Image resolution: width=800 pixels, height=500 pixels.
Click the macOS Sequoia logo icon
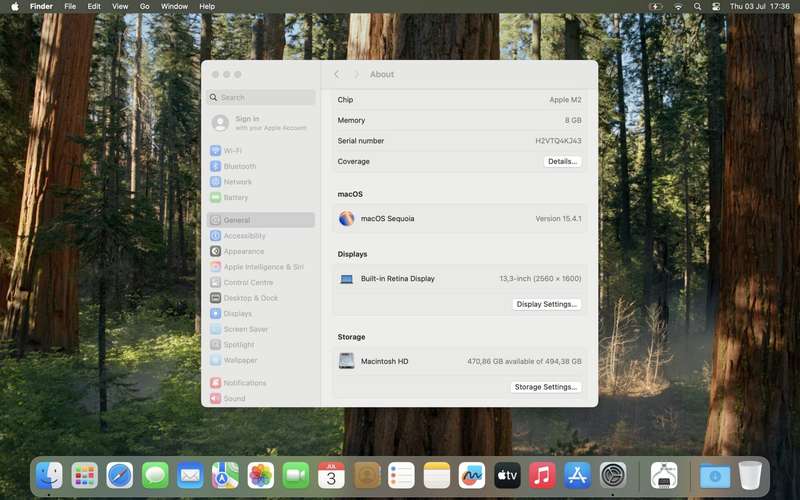click(x=346, y=218)
